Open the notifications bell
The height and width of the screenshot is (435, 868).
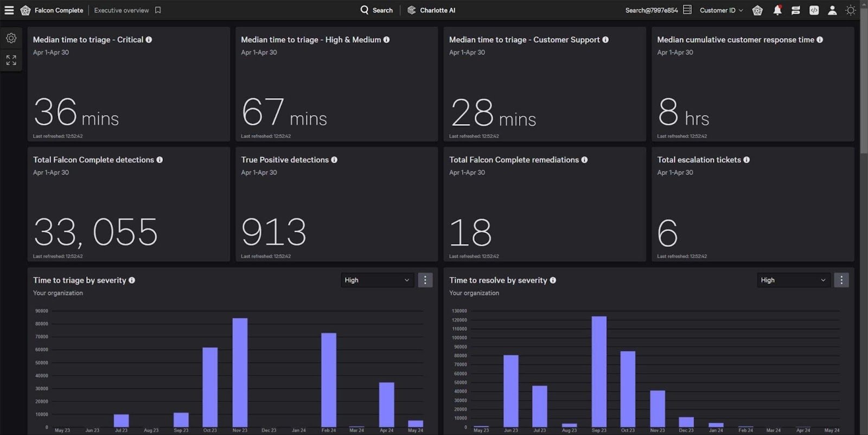tap(777, 10)
